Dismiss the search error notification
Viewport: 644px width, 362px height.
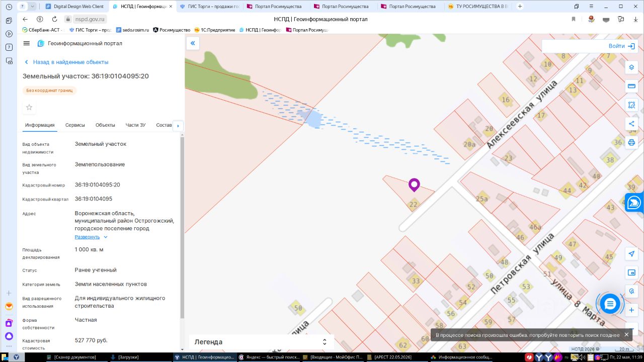626,334
